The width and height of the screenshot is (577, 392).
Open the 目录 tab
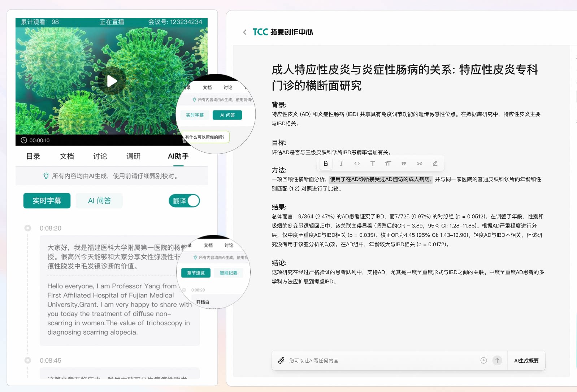33,156
